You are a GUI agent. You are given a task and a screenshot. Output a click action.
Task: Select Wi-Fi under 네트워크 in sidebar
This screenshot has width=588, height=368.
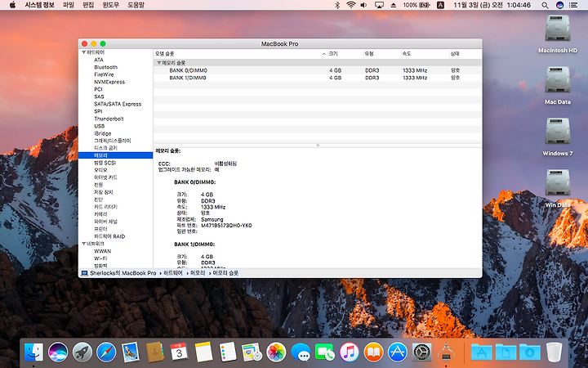[x=100, y=258]
